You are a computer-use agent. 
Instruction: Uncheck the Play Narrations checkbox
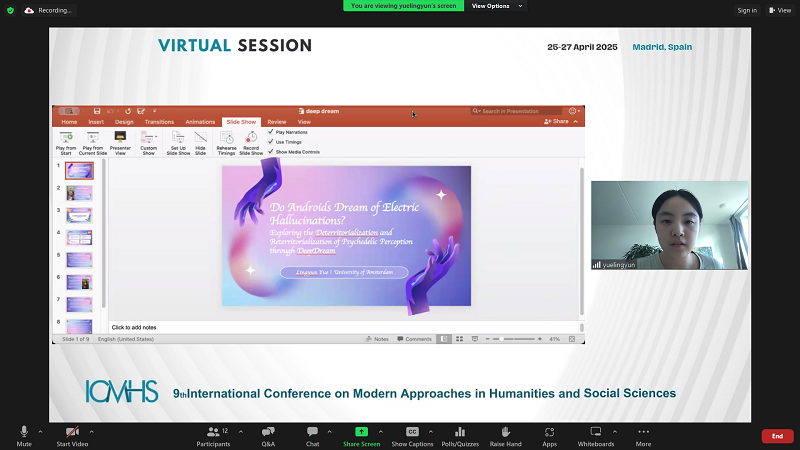tap(271, 132)
